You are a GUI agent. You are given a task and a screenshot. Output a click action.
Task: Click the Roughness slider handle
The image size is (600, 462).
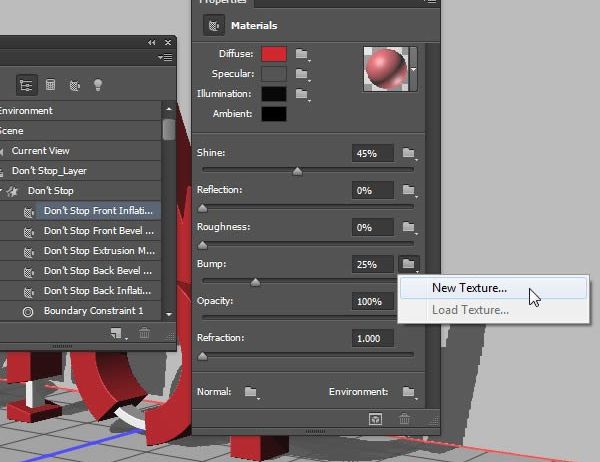tap(202, 245)
